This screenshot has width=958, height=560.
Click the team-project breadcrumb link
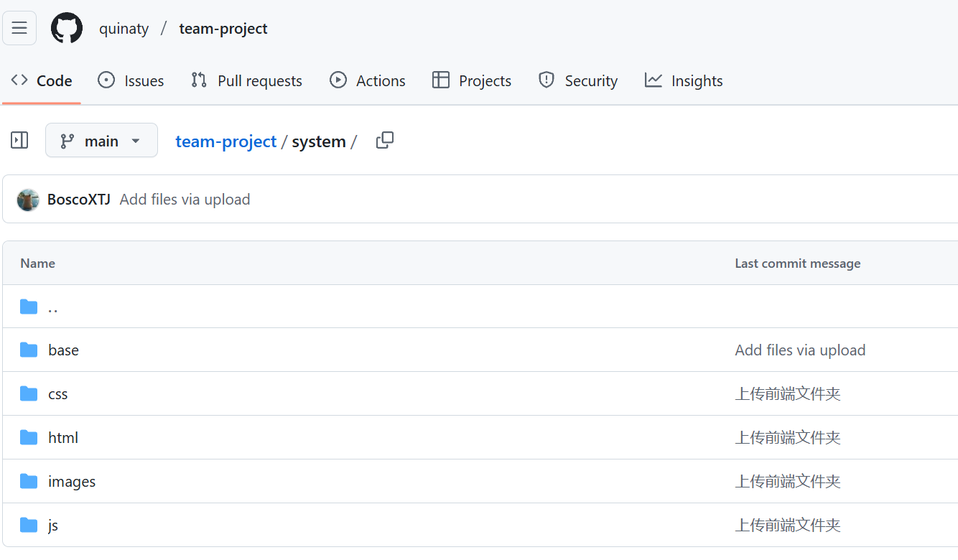(225, 141)
